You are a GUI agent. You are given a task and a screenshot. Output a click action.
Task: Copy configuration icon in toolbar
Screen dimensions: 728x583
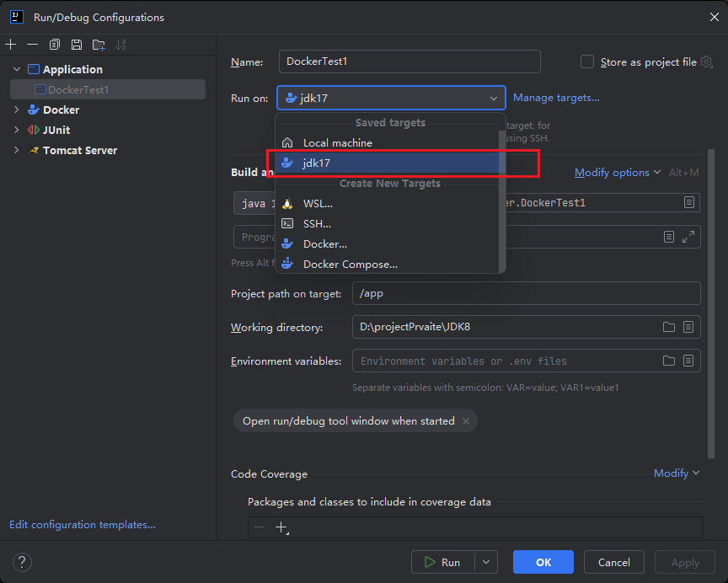tap(54, 45)
